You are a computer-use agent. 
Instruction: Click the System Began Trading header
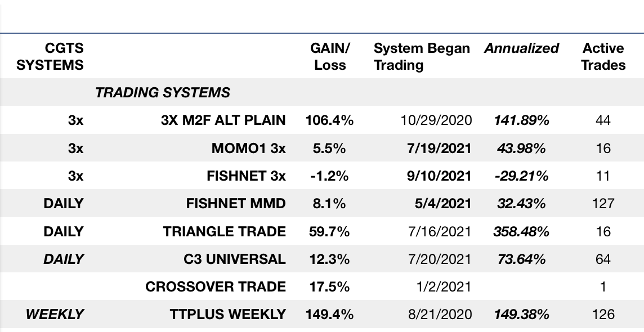point(421,56)
